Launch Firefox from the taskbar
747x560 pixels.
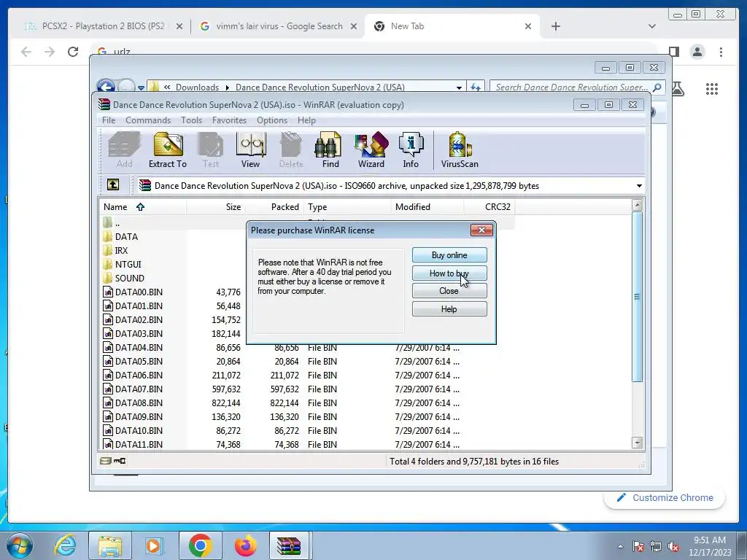(245, 545)
